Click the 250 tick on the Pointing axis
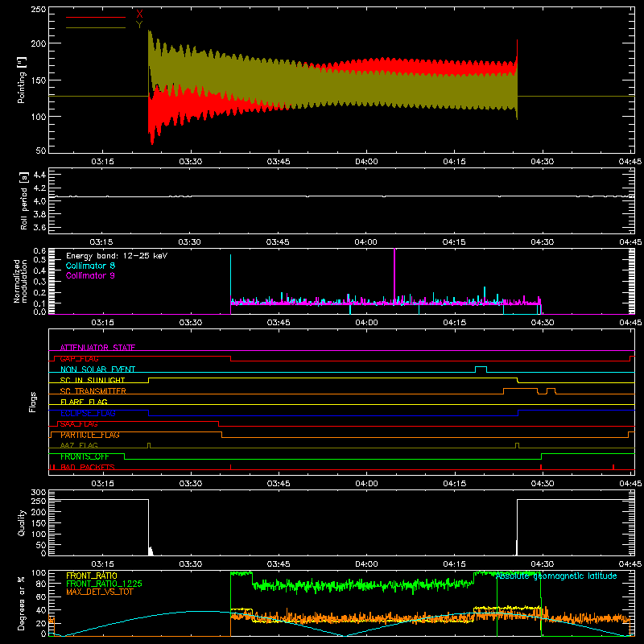 38,10
